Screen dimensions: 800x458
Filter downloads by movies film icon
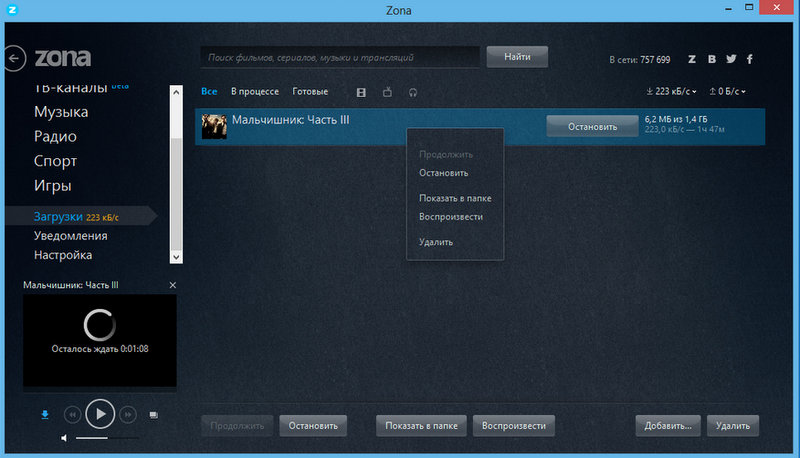[361, 92]
